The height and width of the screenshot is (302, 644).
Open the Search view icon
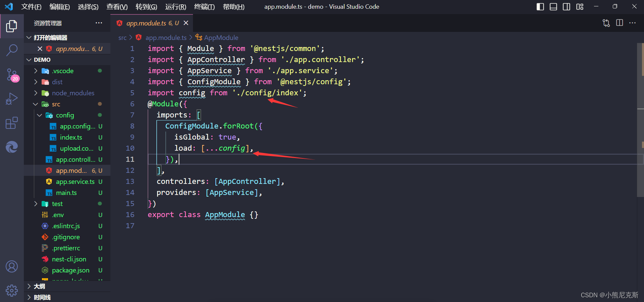tap(12, 50)
